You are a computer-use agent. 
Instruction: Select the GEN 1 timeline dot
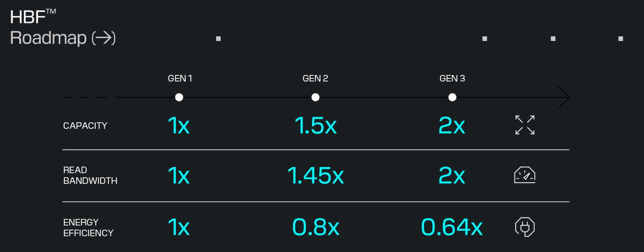(179, 97)
